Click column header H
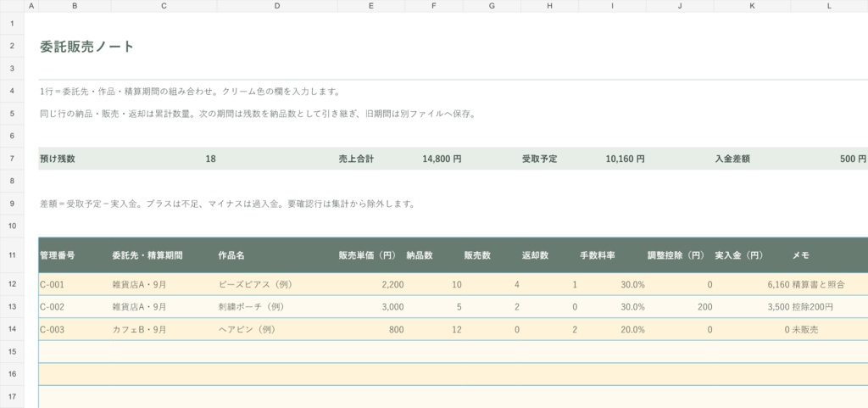This screenshot has width=868, height=408. (549, 6)
